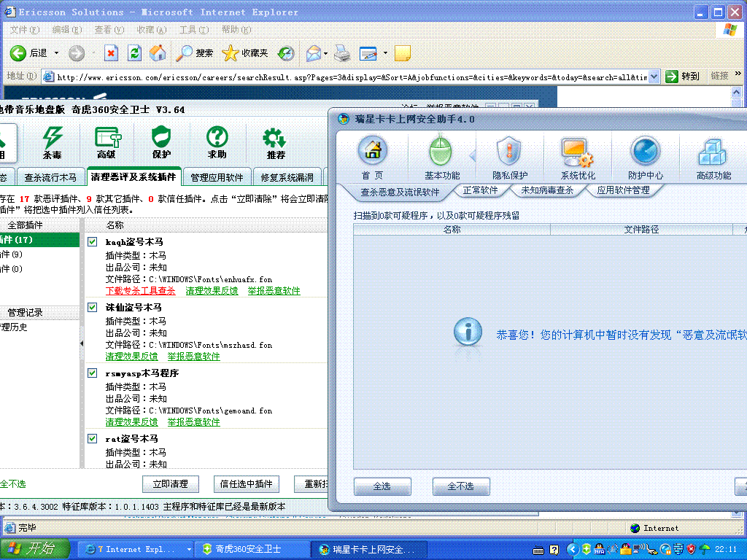Viewport: 747px width, 560px height.
Task: Open the IE address bar dropdown
Action: click(654, 76)
